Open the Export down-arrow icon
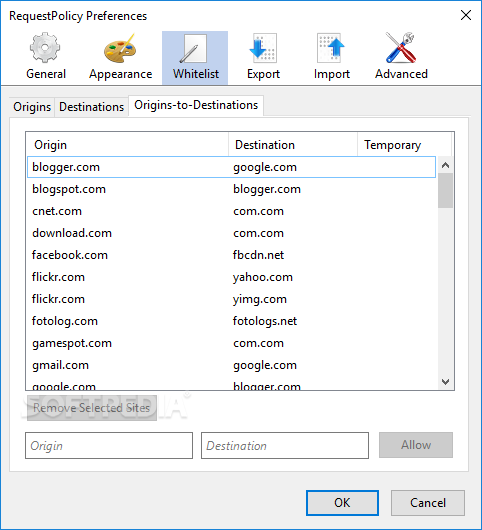Screen dimensions: 482x530 263,48
